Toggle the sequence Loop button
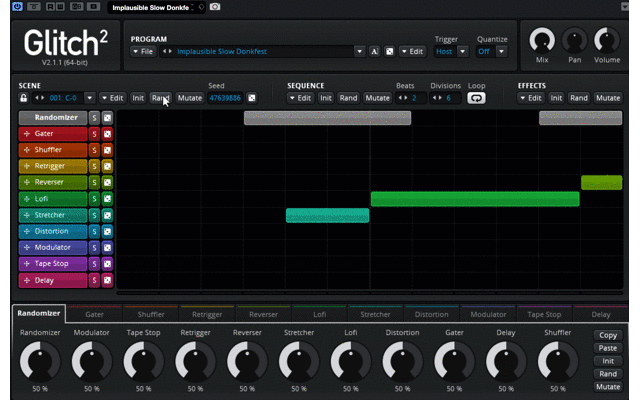 pyautogui.click(x=476, y=98)
